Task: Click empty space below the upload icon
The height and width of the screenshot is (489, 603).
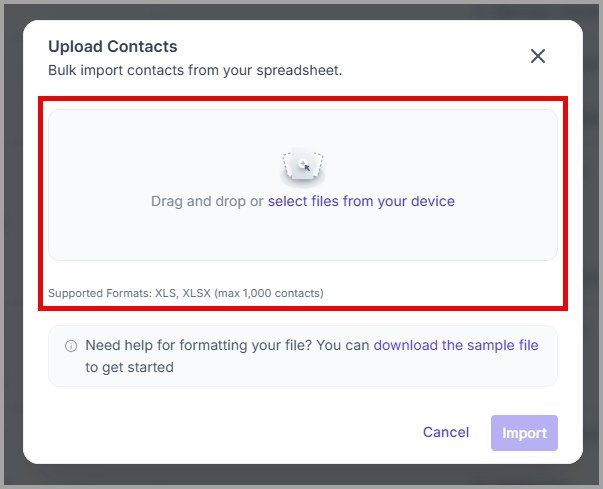Action: pos(303,235)
